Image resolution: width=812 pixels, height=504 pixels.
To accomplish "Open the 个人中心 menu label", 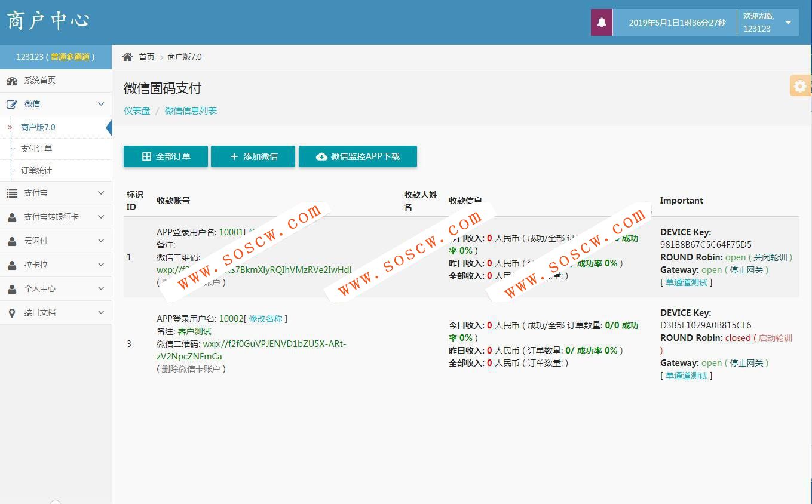I will (39, 288).
